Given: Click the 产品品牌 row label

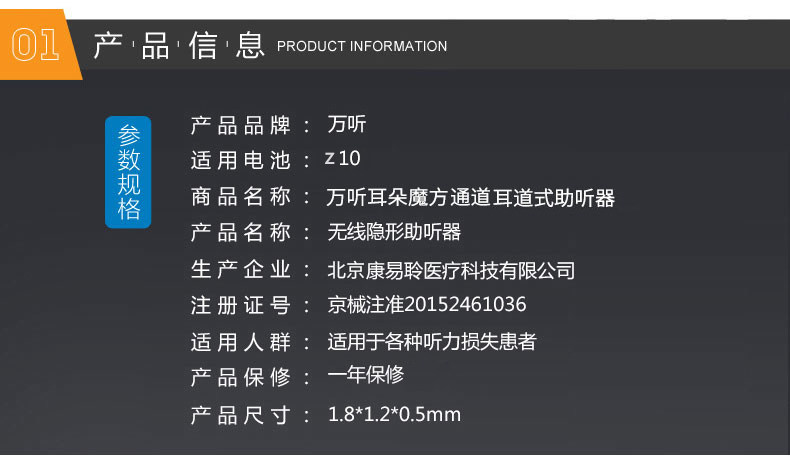Looking at the screenshot, I should pos(241,125).
